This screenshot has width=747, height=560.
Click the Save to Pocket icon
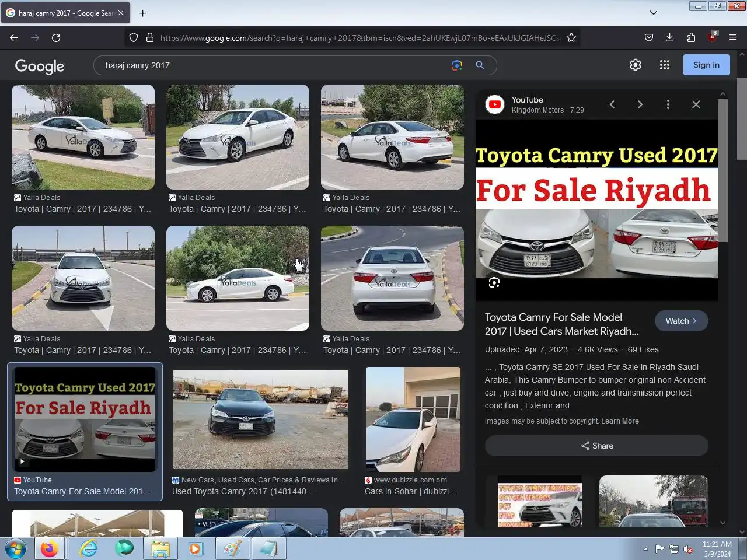click(648, 37)
